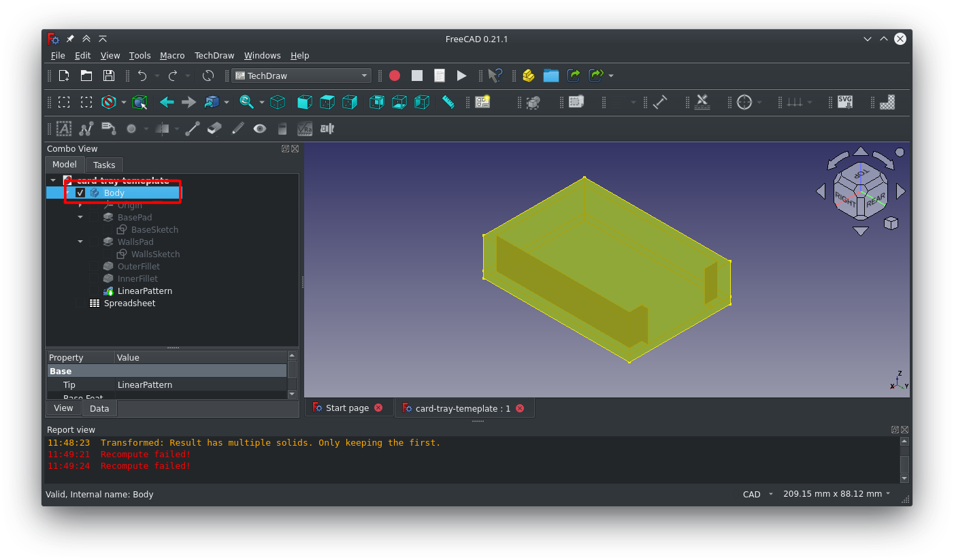
Task: Click the TechDraw toggle frame eye icon
Action: coord(259,129)
